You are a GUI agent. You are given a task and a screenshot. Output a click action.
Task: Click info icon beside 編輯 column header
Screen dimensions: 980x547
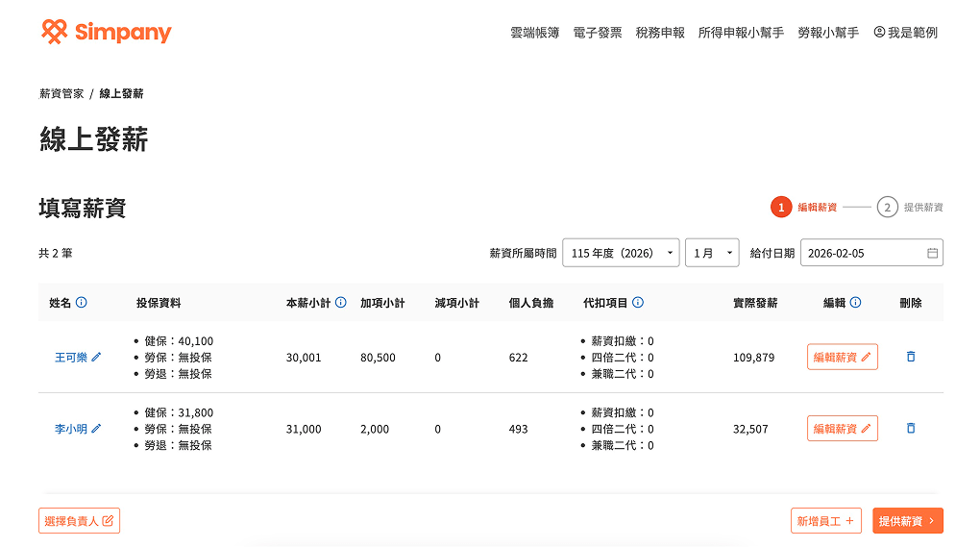[856, 303]
